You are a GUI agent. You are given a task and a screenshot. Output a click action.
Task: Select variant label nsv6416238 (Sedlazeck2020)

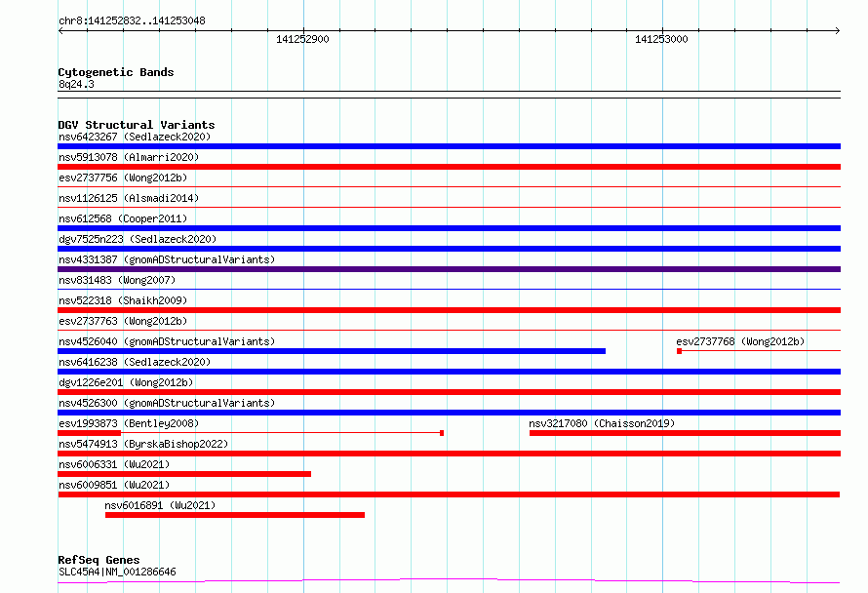click(x=135, y=362)
